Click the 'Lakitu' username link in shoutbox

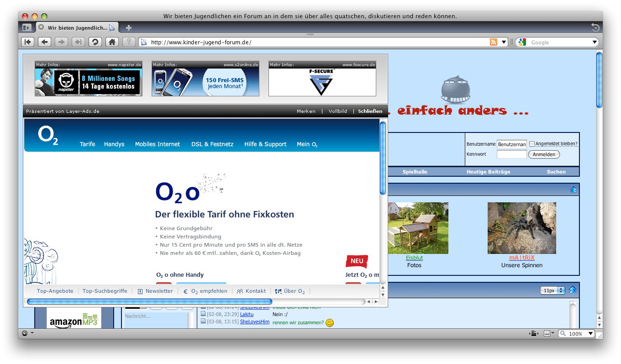click(247, 314)
